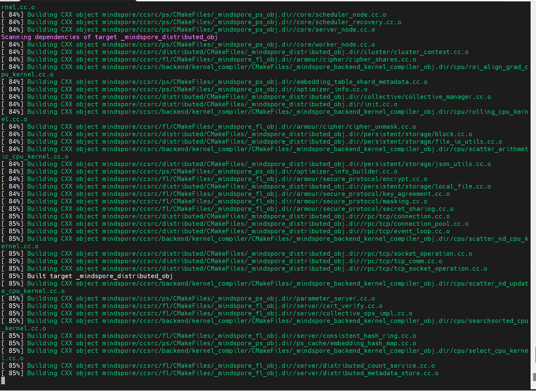The width and height of the screenshot is (536, 392).
Task: Select the json_utils.cc.o output line
Action: coord(246,164)
